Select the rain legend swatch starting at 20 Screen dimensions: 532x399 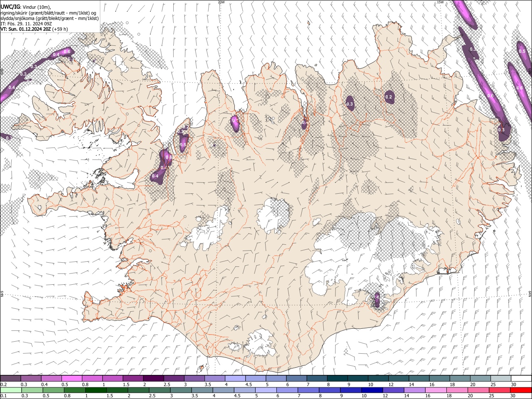[x=478, y=390]
